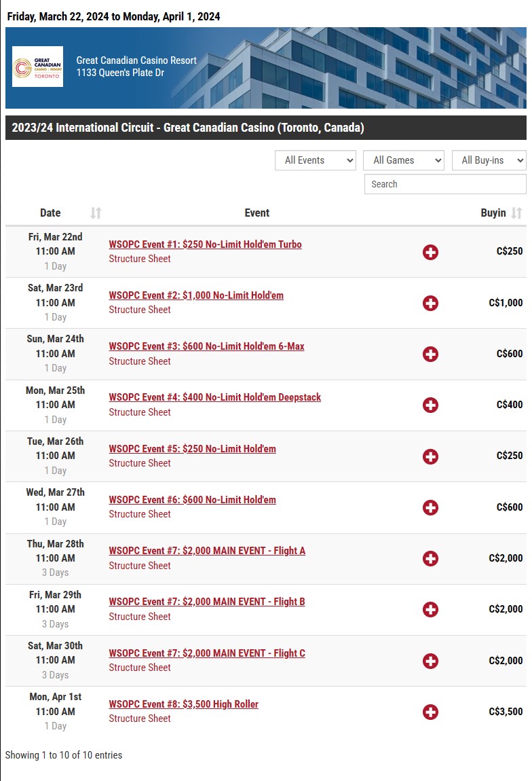Expand plus icon for High Roller event

(430, 712)
